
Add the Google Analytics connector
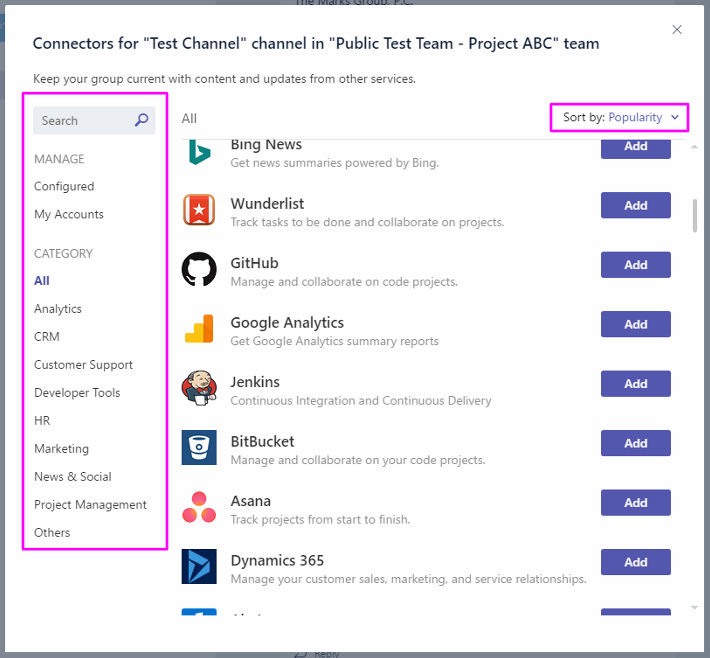tap(636, 324)
